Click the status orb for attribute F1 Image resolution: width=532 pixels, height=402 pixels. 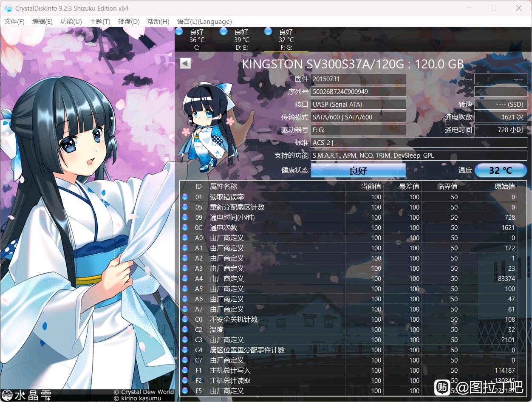pos(185,370)
